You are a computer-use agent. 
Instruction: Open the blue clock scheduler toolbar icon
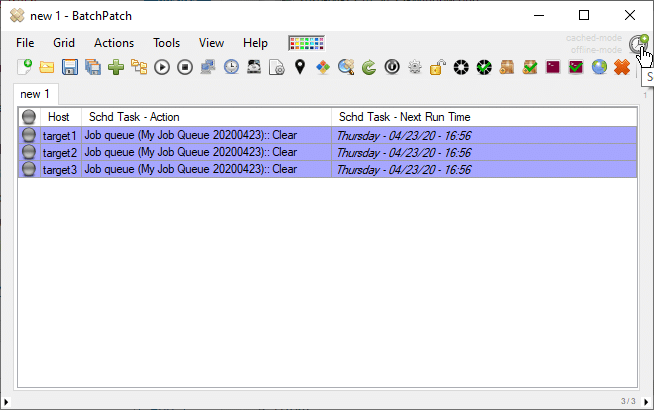(x=231, y=67)
